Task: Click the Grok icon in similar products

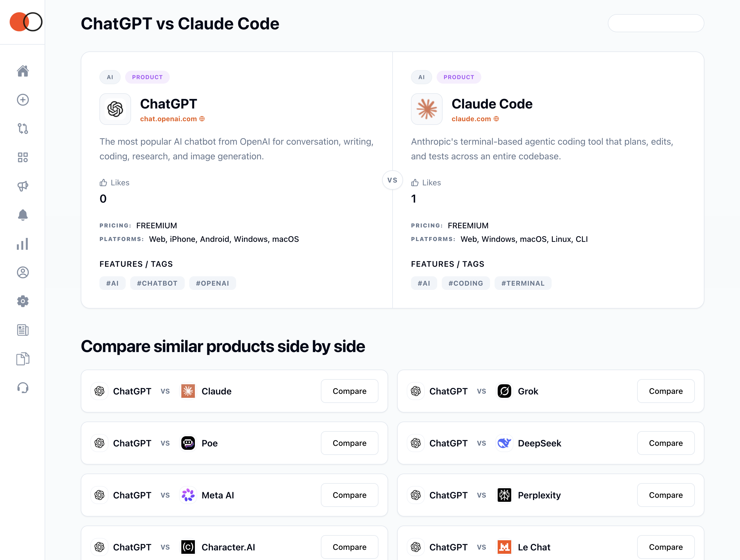Action: click(x=504, y=391)
